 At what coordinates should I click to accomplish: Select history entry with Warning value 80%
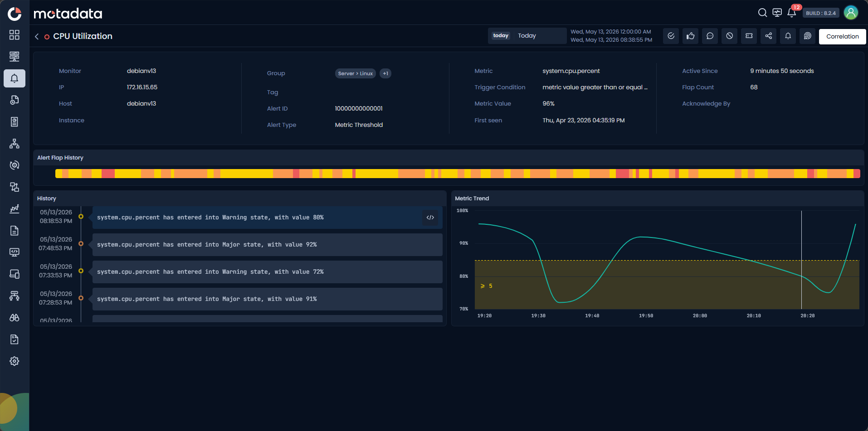point(268,218)
